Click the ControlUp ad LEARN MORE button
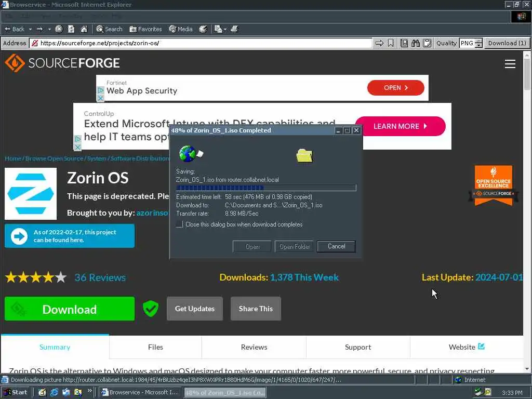 (401, 126)
